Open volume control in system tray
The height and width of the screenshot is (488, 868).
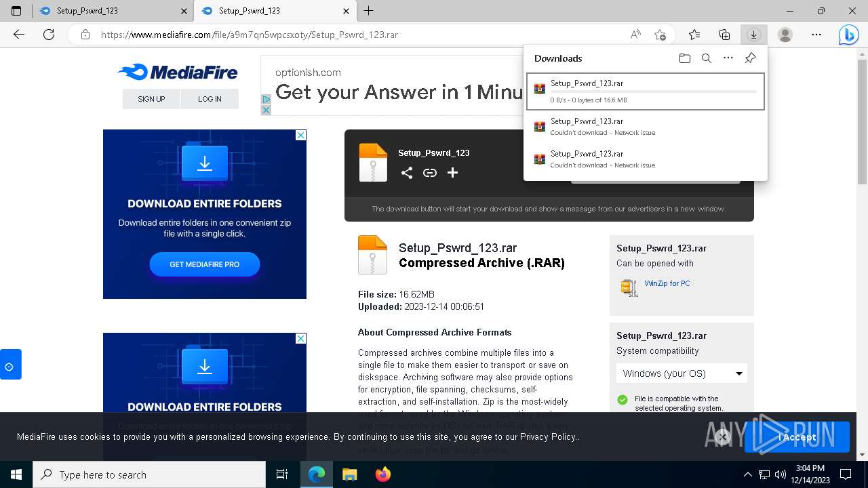tap(781, 474)
